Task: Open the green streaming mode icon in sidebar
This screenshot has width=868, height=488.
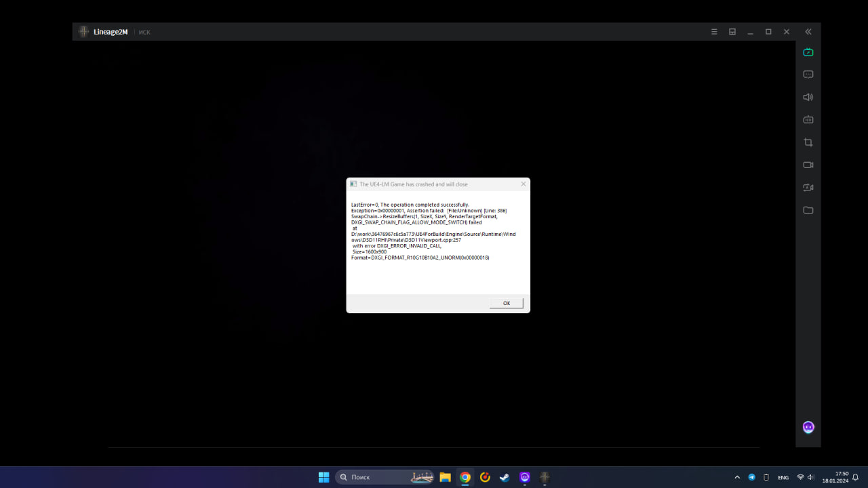Action: 808,52
